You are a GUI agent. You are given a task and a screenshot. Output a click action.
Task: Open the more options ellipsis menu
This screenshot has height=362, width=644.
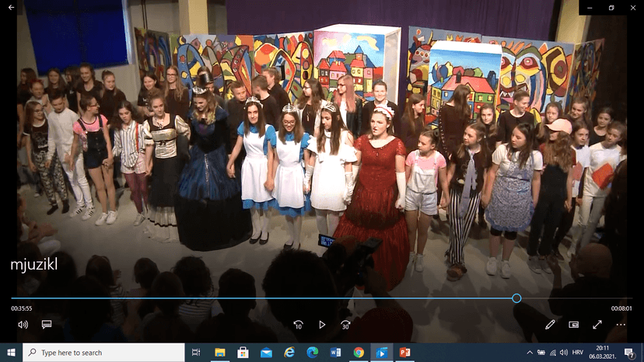click(x=621, y=325)
